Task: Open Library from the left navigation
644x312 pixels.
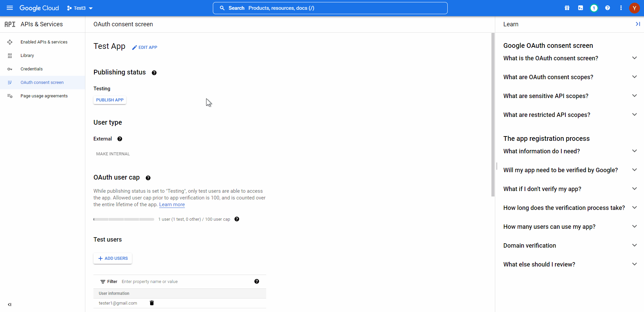Action: [x=27, y=56]
